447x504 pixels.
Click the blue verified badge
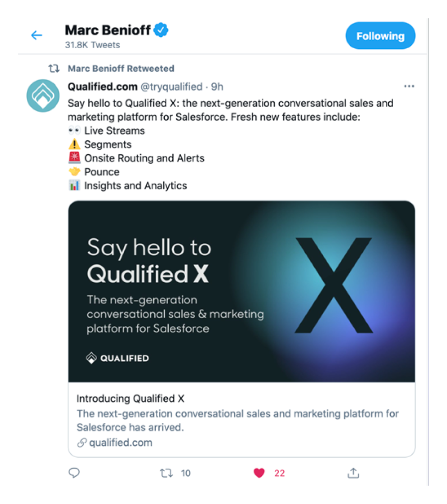[161, 30]
